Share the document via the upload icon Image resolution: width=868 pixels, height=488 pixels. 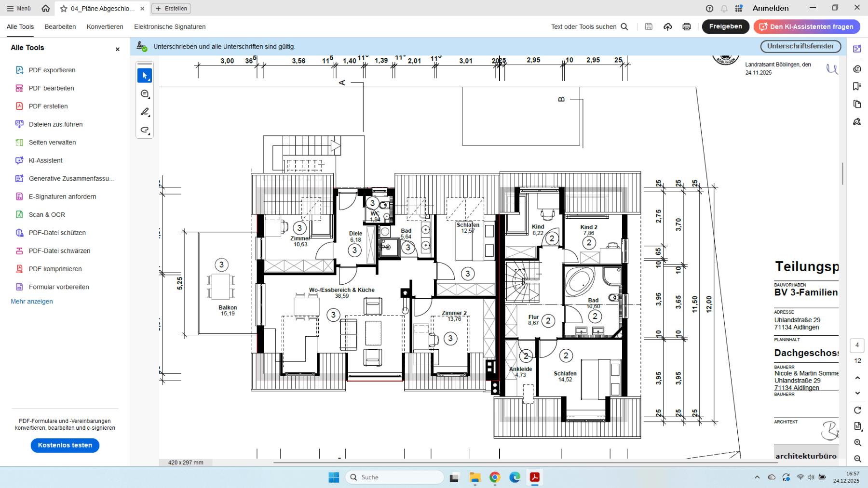point(667,26)
